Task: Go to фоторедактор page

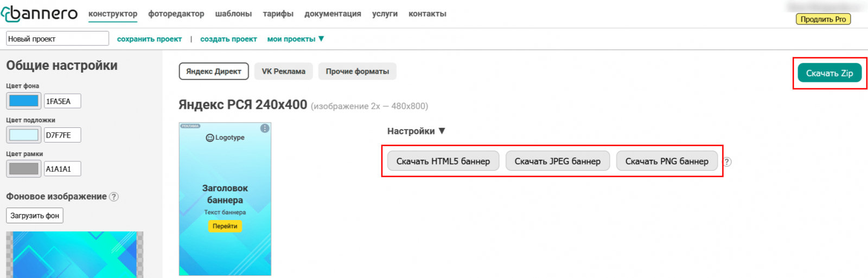Action: pos(176,14)
